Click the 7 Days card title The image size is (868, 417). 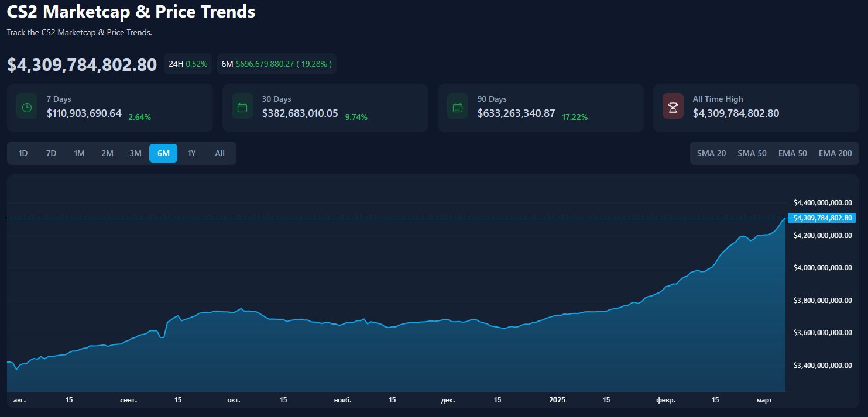point(59,99)
